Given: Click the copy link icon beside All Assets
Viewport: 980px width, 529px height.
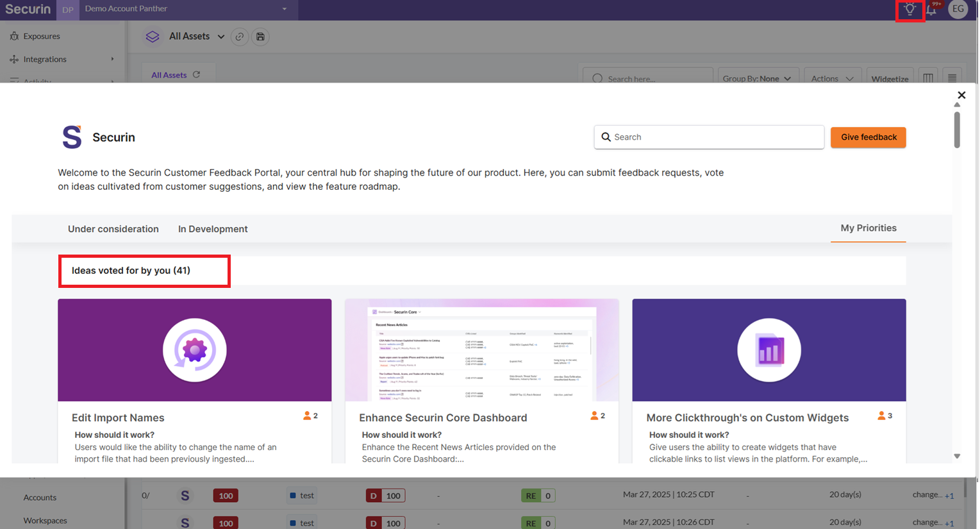Looking at the screenshot, I should (x=239, y=37).
